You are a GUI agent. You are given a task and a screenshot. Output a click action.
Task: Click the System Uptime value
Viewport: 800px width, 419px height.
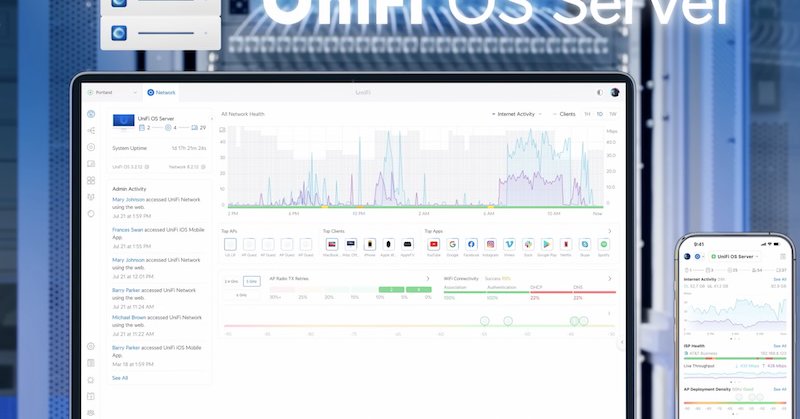(x=189, y=148)
